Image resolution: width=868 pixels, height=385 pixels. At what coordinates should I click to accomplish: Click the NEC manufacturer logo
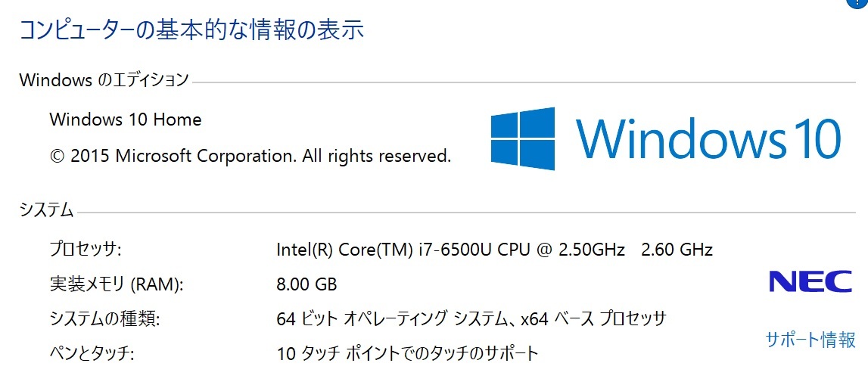pyautogui.click(x=810, y=281)
